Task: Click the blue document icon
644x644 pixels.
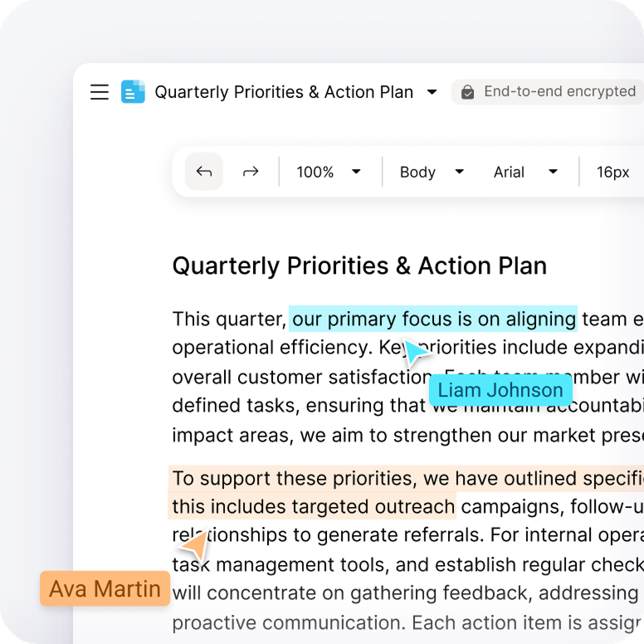Action: pos(133,92)
